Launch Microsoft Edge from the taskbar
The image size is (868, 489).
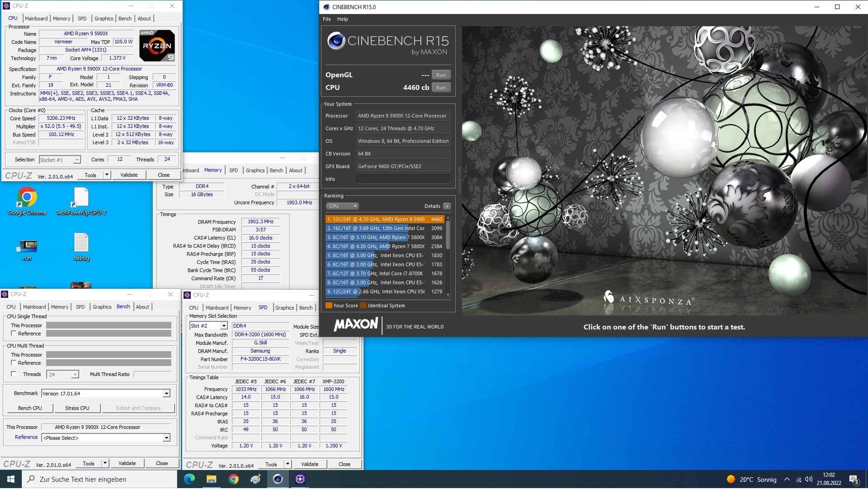[189, 480]
